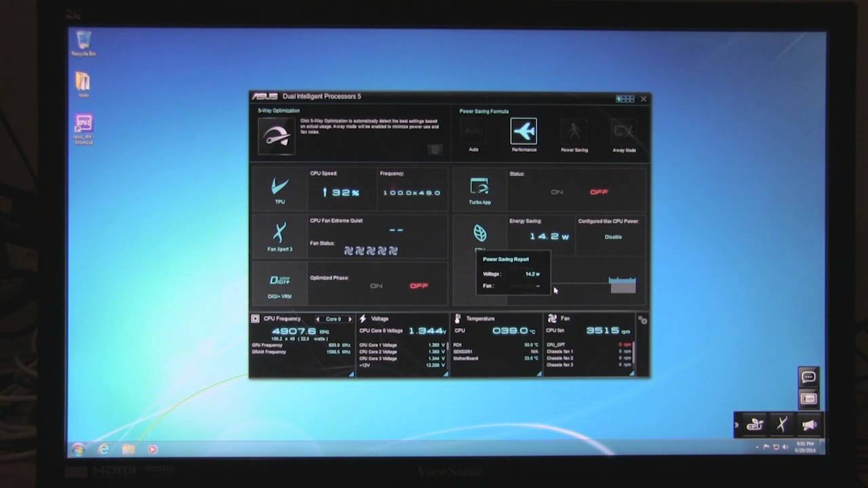This screenshot has width=868, height=488.
Task: Open the EPU shortcut in mini bar
Action: tap(755, 425)
